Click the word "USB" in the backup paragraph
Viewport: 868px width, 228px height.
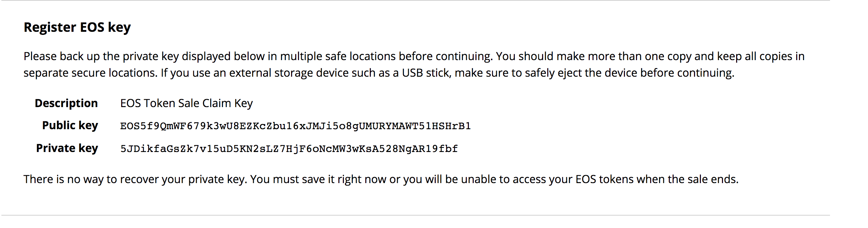pyautogui.click(x=412, y=73)
